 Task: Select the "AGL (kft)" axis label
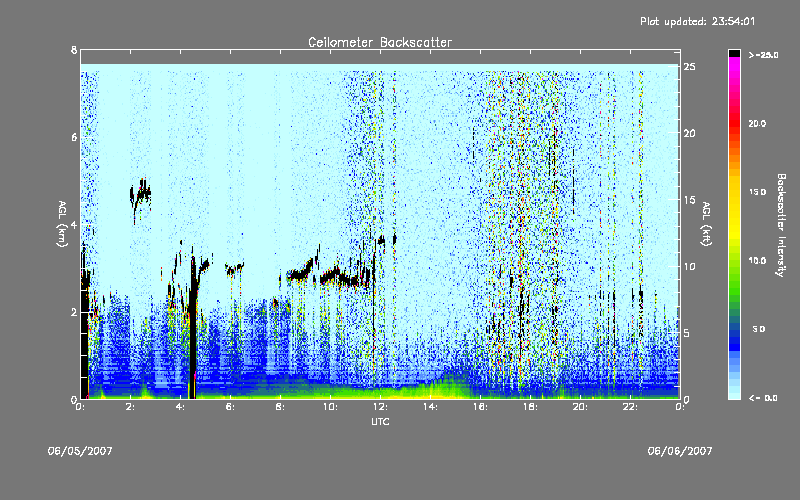tap(706, 224)
